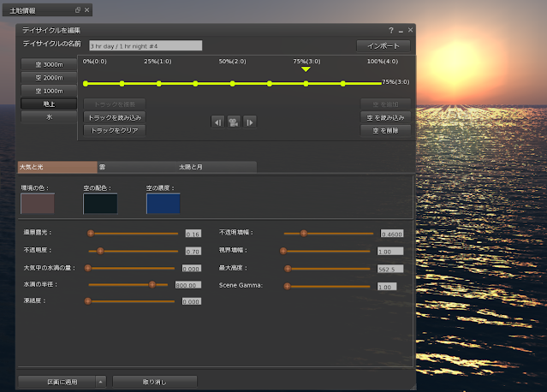Select the 水 water track
The width and height of the screenshot is (547, 392).
tap(49, 117)
